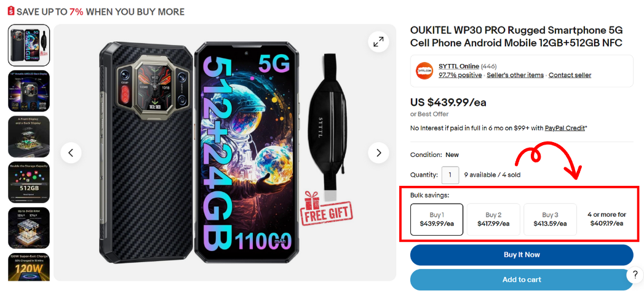
Task: Expand product image to fullscreen
Action: pyautogui.click(x=378, y=42)
